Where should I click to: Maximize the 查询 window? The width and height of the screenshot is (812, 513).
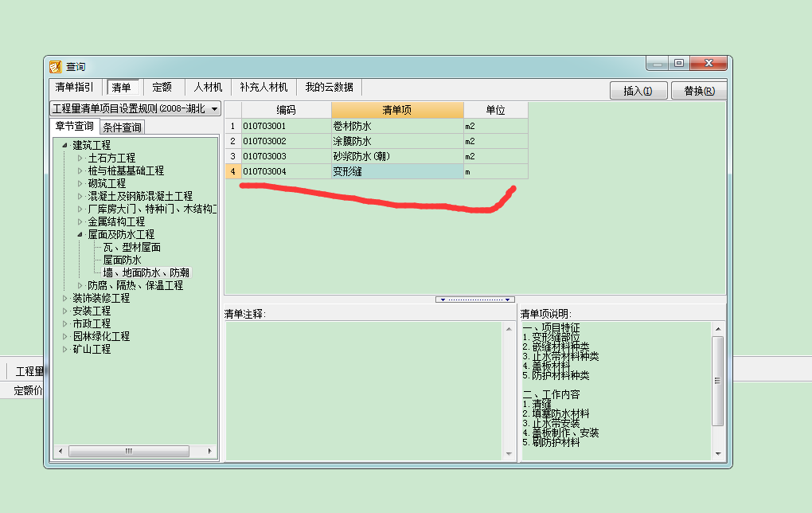click(679, 63)
